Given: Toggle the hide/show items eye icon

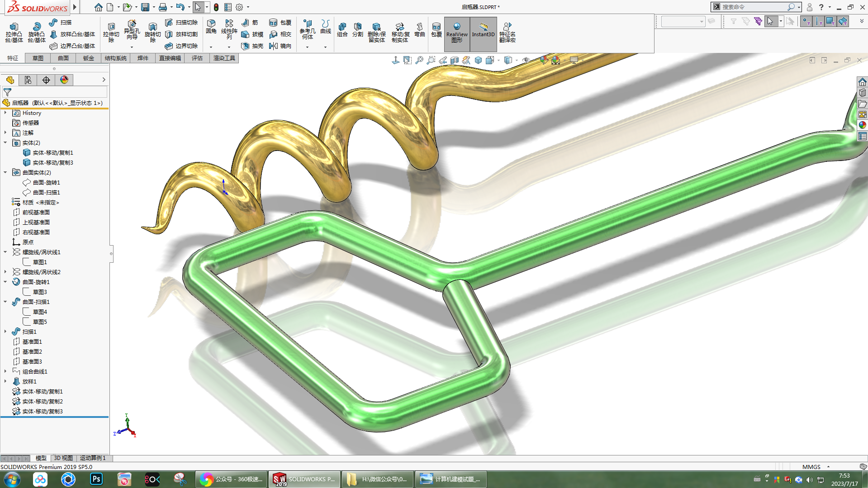Looking at the screenshot, I should [x=526, y=60].
